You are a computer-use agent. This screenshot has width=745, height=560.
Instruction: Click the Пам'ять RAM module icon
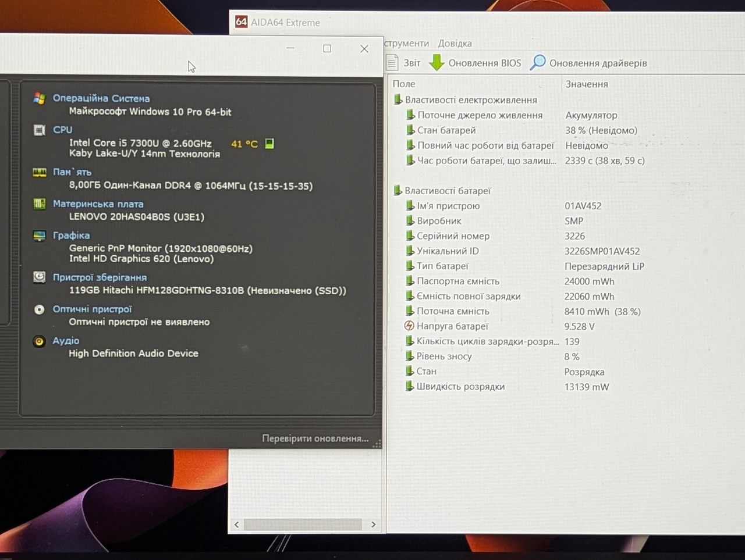pos(39,172)
